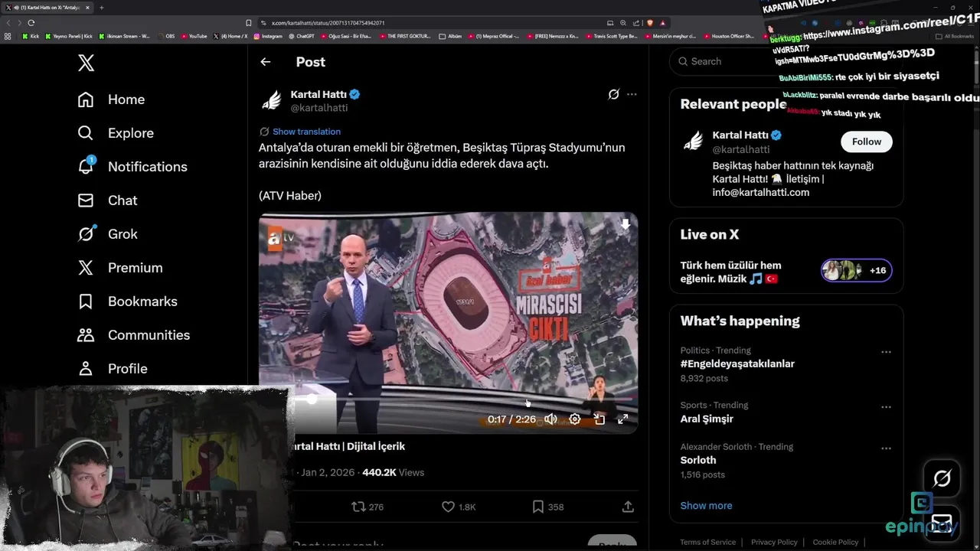Open Aral Şimşir trending topic
The height and width of the screenshot is (551, 980).
click(x=707, y=419)
